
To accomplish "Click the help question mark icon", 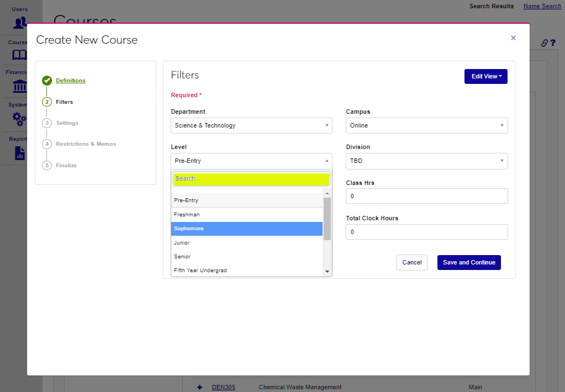I will (552, 43).
